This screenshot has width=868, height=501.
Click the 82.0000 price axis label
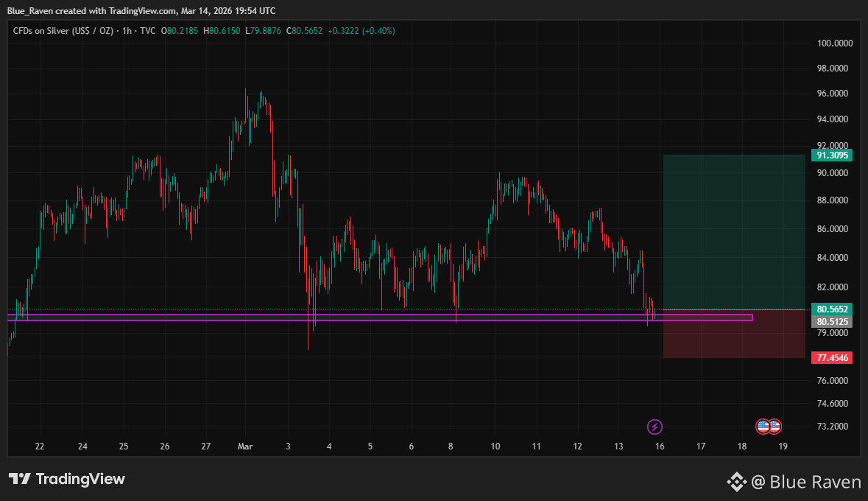pyautogui.click(x=833, y=287)
